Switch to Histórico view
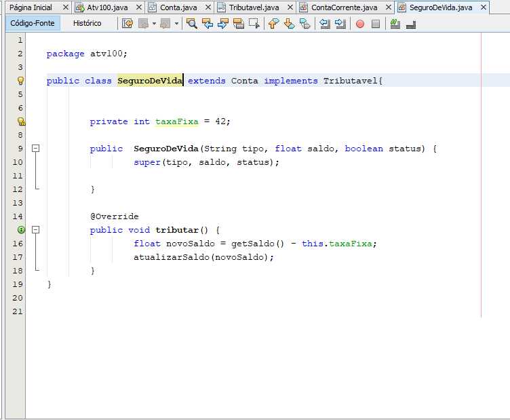The image size is (510, 420). point(87,23)
